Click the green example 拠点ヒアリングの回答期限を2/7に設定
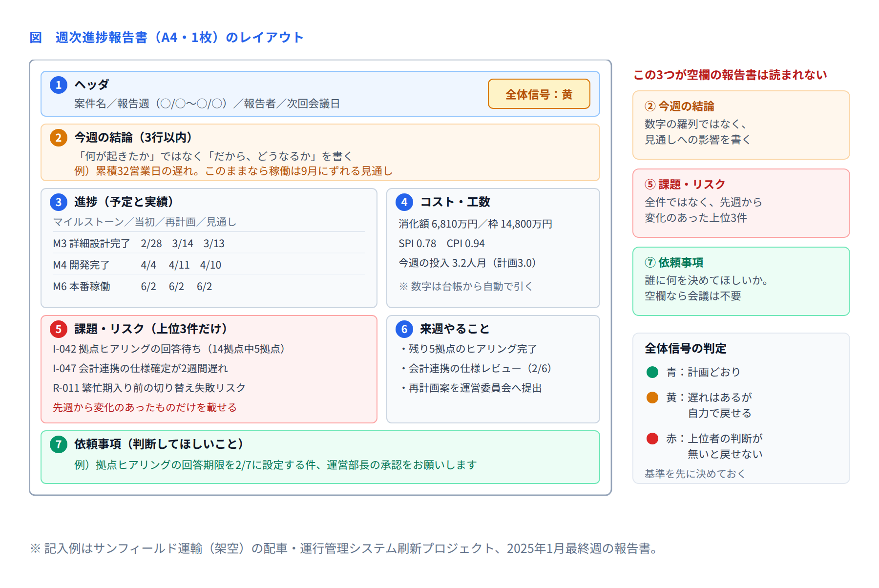 (275, 465)
